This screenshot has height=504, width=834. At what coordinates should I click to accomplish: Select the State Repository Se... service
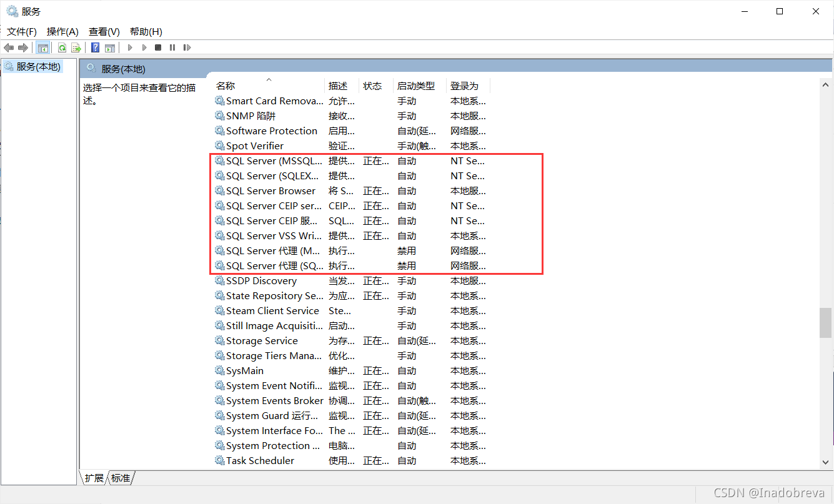point(350,295)
